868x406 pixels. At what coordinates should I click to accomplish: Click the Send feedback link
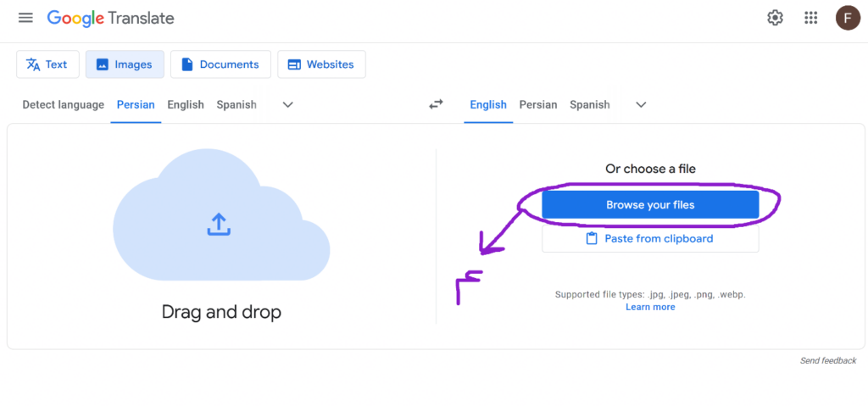tap(827, 360)
